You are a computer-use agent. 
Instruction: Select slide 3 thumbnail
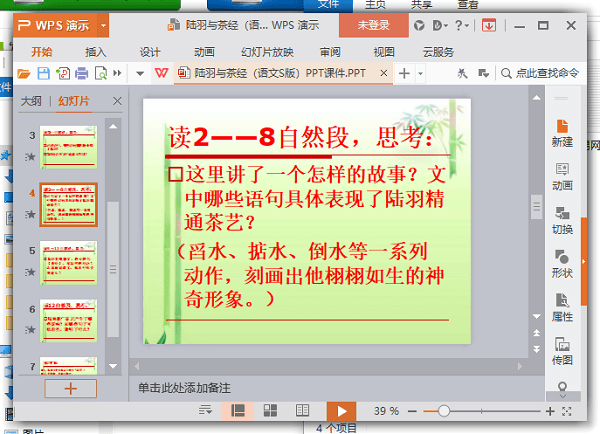coord(68,147)
